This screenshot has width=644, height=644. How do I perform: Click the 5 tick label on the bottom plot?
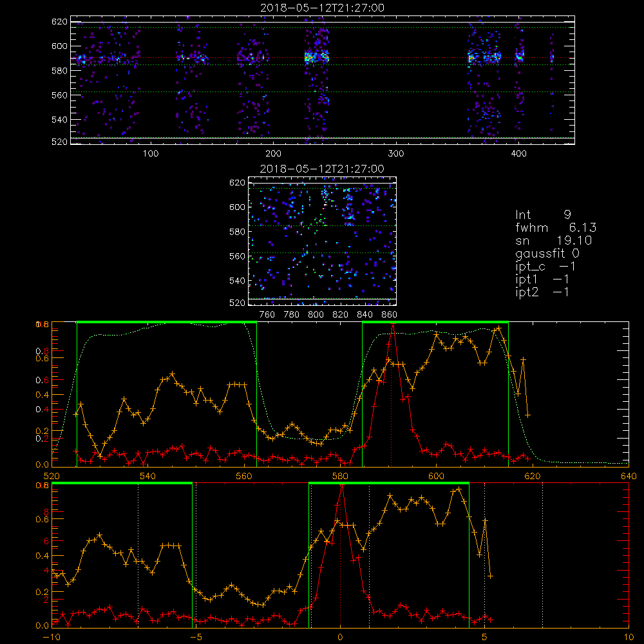pos(485,637)
